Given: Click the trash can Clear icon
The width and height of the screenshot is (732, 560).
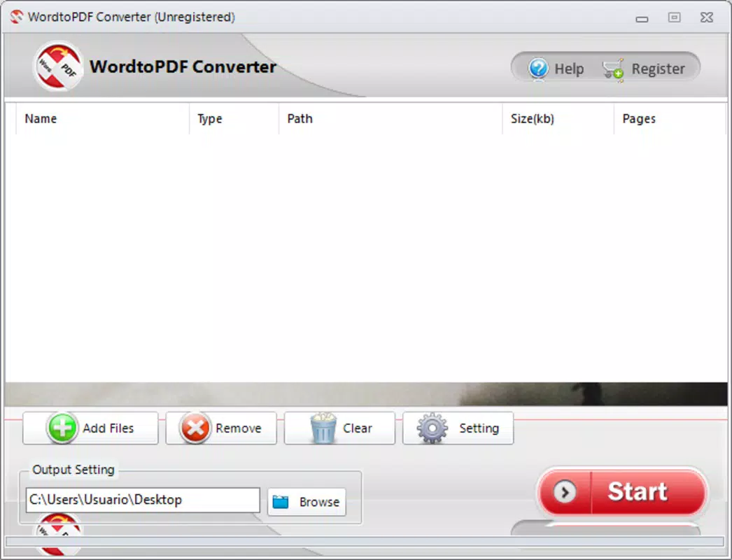Looking at the screenshot, I should click(323, 428).
